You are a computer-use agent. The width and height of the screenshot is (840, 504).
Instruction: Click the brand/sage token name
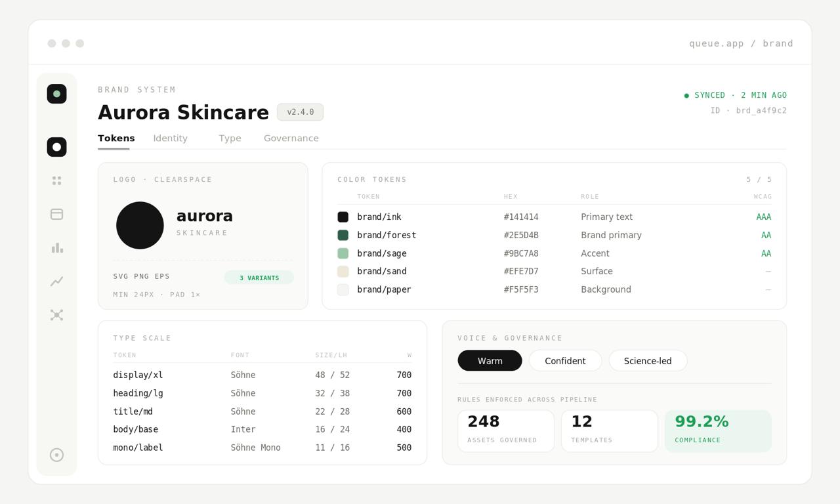pos(382,253)
